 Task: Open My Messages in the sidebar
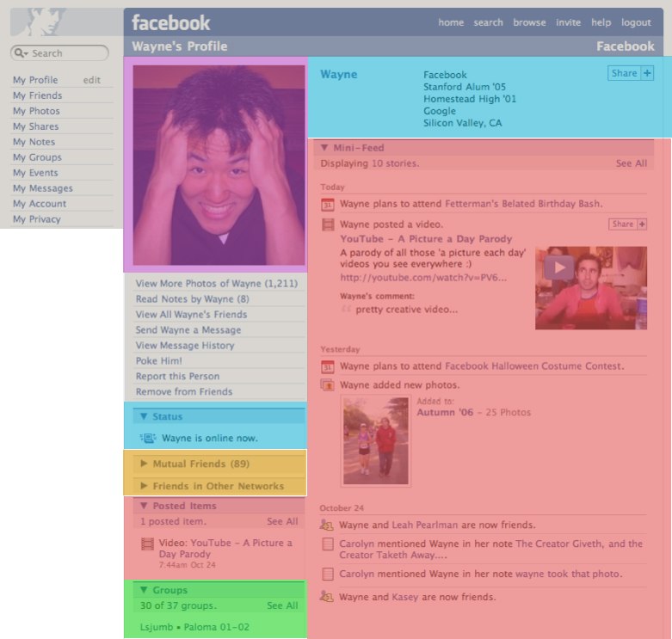(x=43, y=188)
